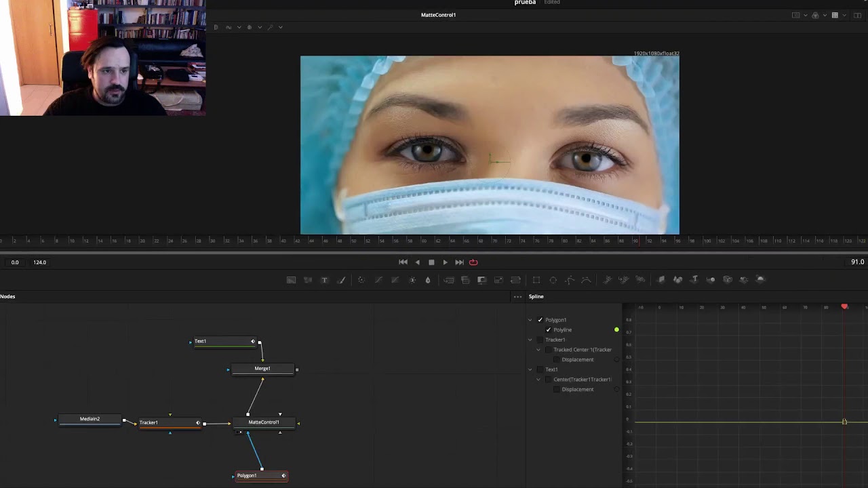Select the Spline panel header
The height and width of the screenshot is (488, 868).
[x=536, y=296]
